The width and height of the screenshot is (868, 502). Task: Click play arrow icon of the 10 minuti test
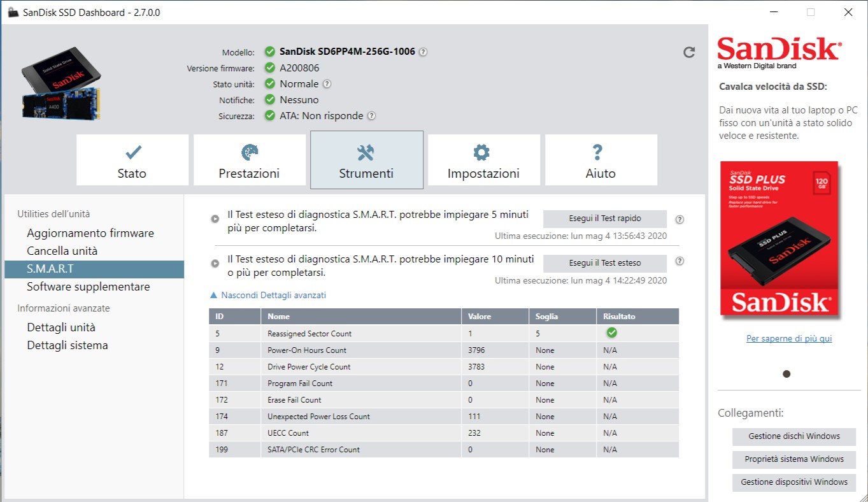[215, 263]
